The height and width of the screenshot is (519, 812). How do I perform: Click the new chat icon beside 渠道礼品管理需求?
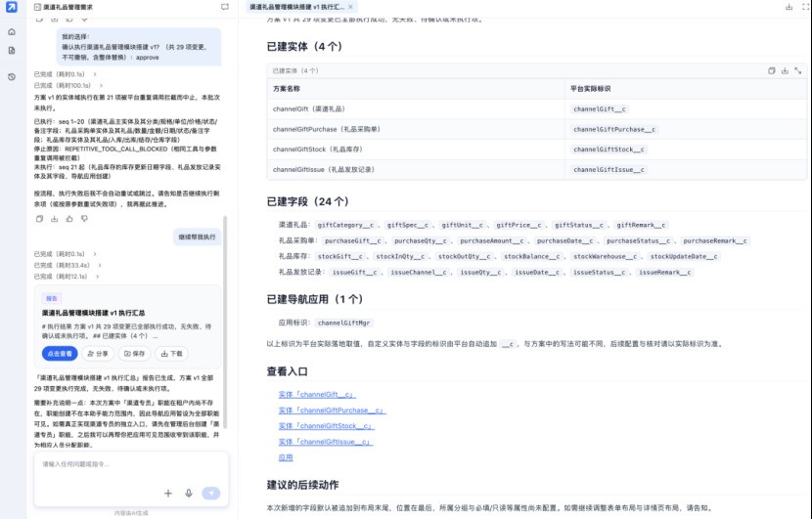225,7
